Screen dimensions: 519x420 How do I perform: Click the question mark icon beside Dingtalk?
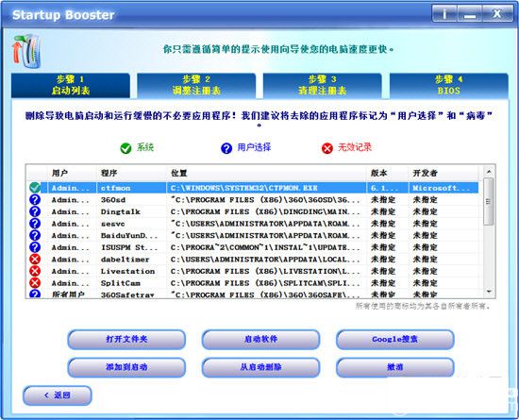pos(35,211)
